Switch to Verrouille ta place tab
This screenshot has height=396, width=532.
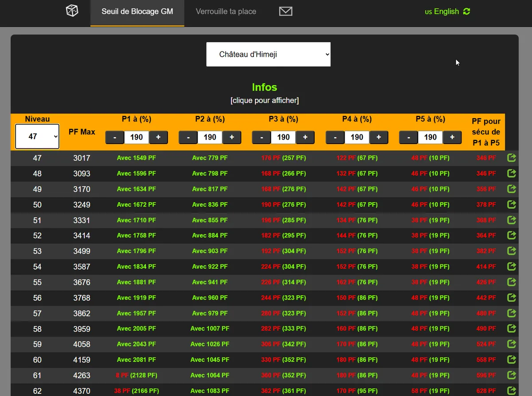click(226, 12)
